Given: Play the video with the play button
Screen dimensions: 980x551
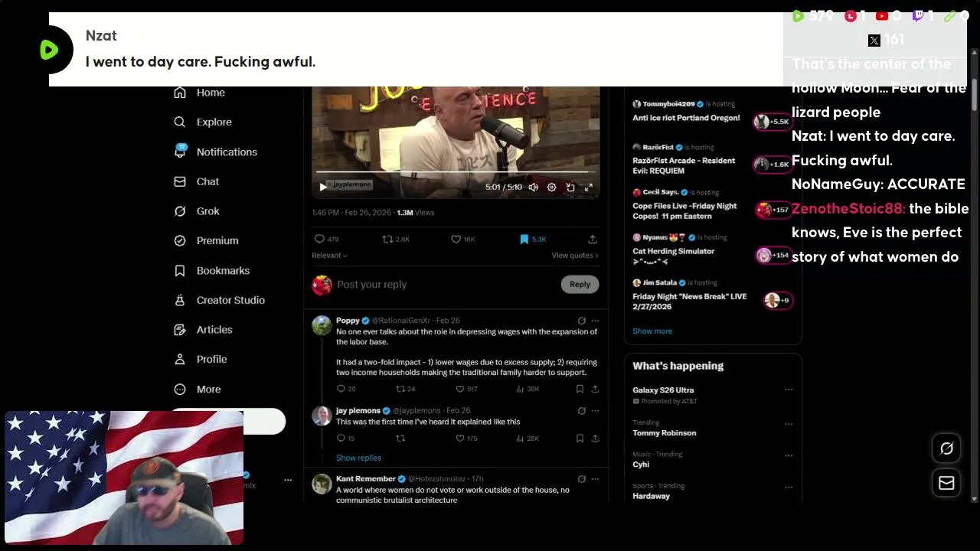Looking at the screenshot, I should click(x=323, y=187).
